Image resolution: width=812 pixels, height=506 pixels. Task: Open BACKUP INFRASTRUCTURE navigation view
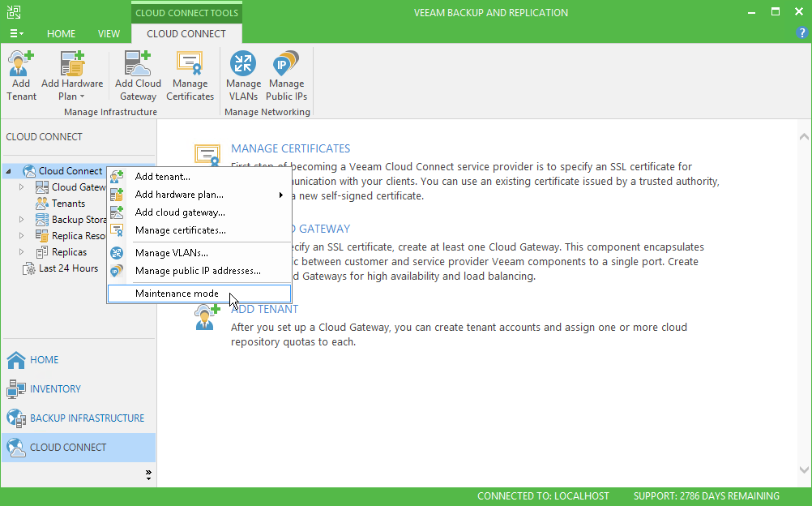point(79,418)
